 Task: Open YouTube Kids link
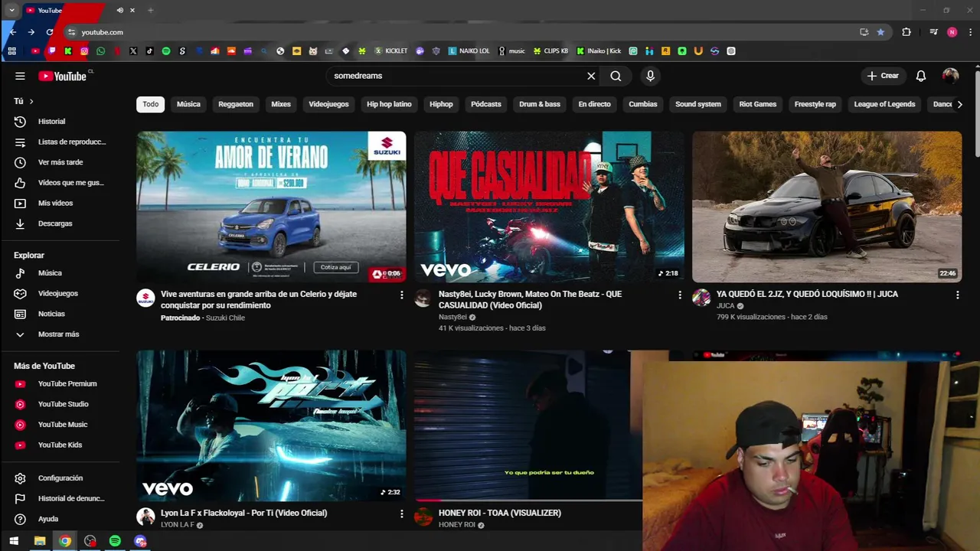pyautogui.click(x=60, y=445)
